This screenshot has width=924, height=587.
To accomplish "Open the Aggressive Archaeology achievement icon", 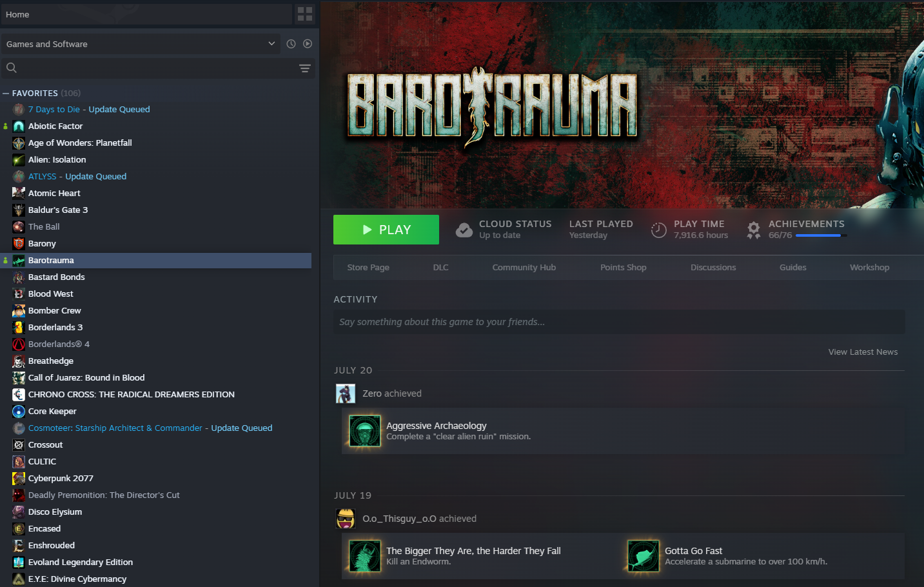I will point(365,431).
